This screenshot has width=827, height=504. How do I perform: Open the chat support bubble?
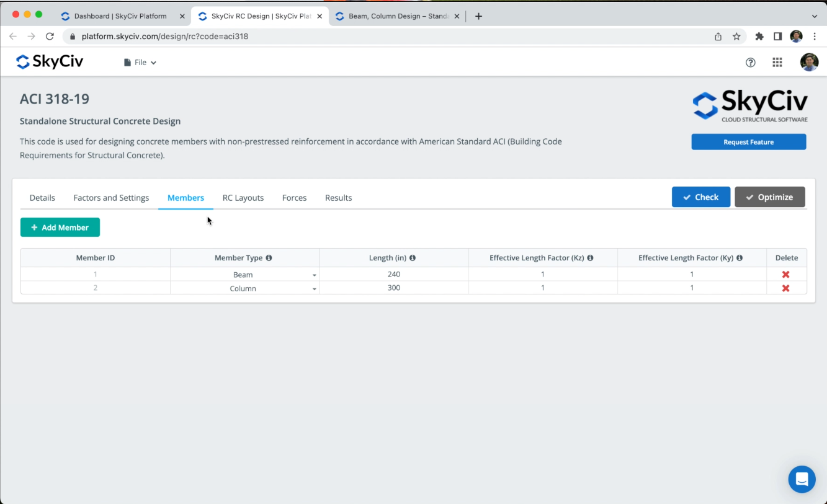pos(802,479)
